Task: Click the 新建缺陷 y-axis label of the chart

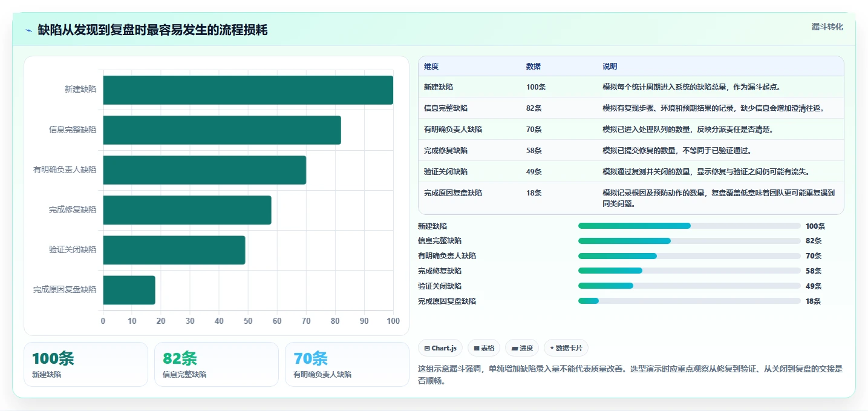Action: pyautogui.click(x=80, y=90)
